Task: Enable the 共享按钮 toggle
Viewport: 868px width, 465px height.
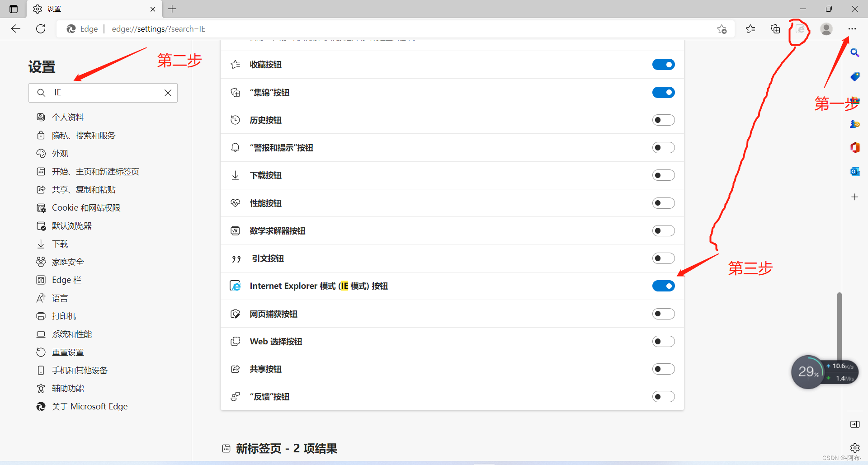Action: (663, 369)
